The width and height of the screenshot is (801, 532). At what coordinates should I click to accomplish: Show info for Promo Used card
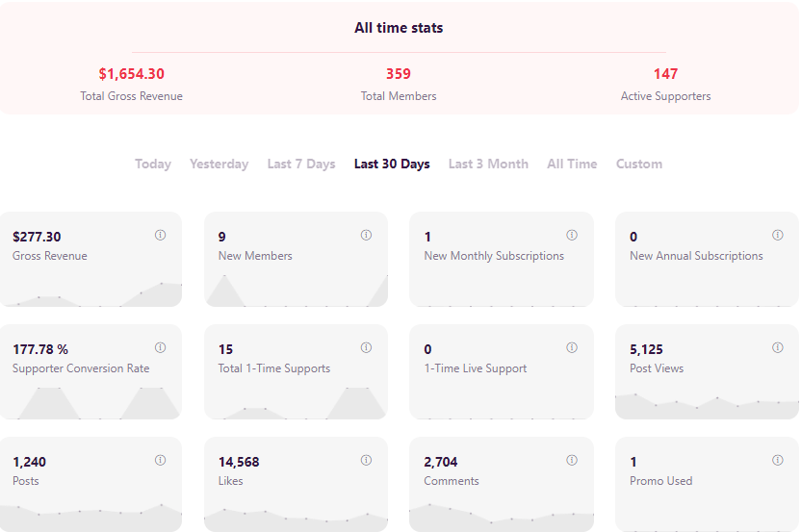tap(778, 460)
